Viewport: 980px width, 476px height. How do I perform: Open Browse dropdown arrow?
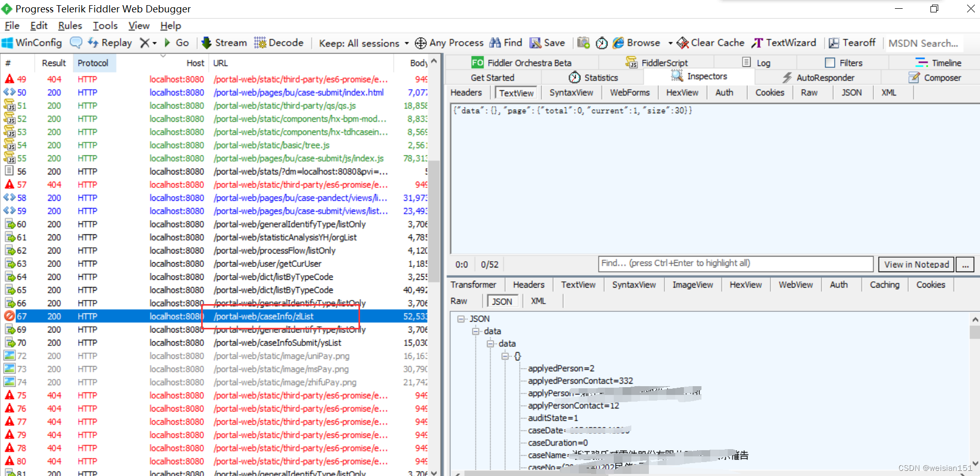click(670, 43)
